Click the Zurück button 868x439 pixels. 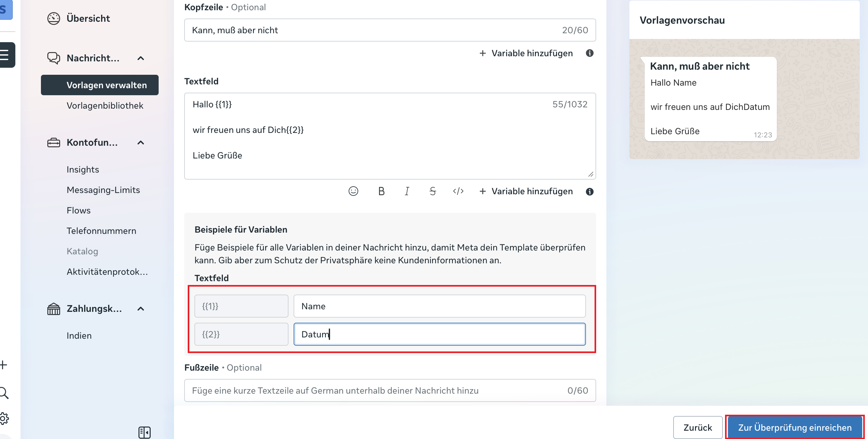698,427
